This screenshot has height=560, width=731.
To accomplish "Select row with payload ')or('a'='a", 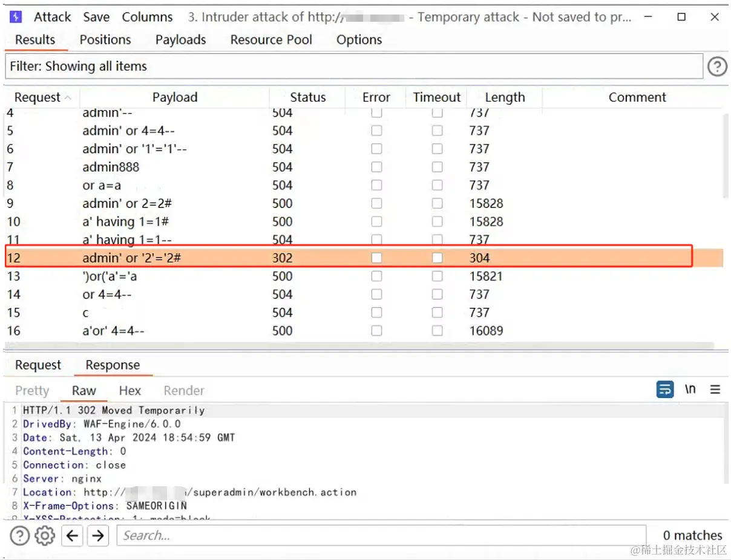I will point(363,276).
